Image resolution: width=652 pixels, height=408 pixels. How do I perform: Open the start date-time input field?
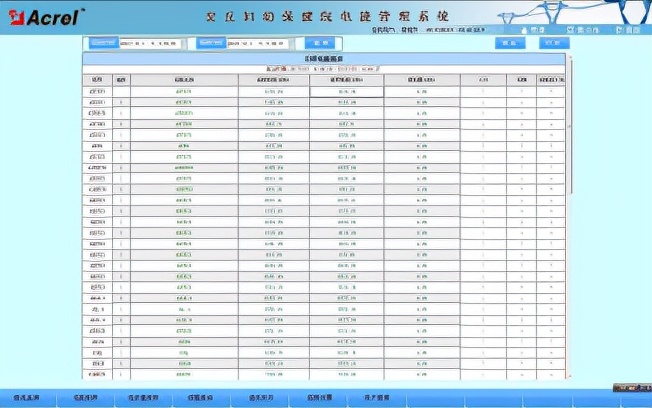pos(150,43)
